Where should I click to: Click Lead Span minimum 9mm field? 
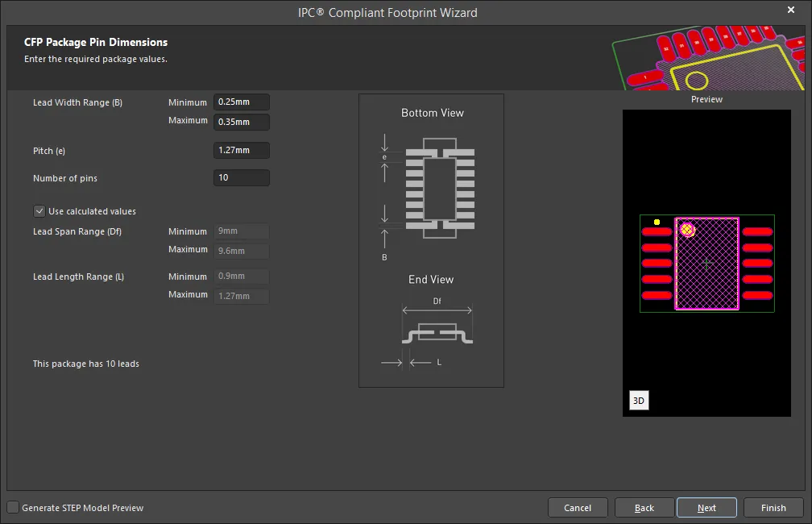pos(242,231)
